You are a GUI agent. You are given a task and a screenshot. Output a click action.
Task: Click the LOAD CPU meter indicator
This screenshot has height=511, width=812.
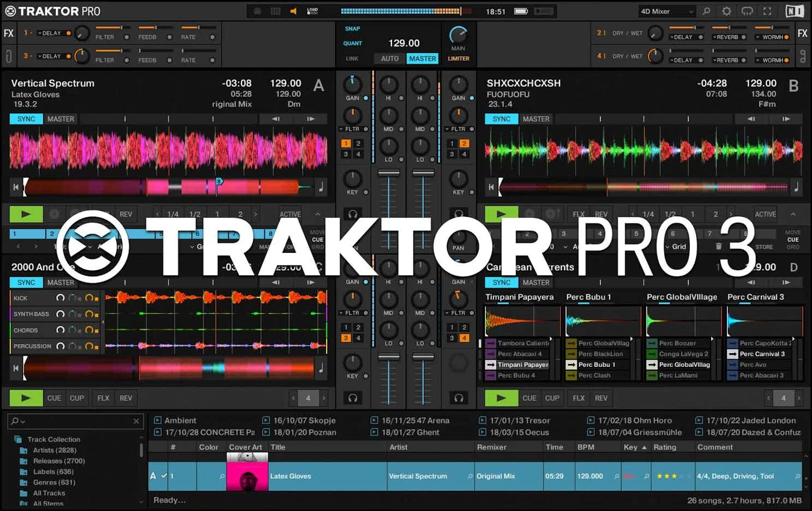[312, 11]
